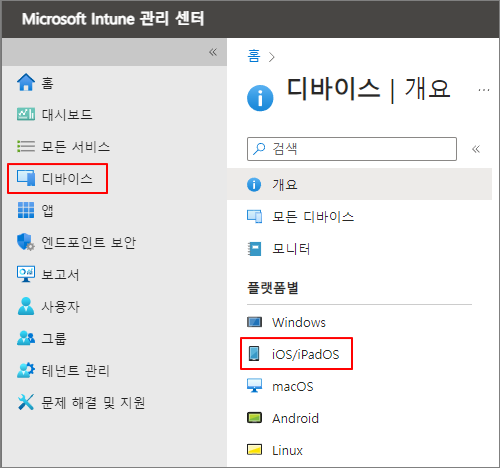
Task: Open 보고서 in the sidebar
Action: [60, 275]
